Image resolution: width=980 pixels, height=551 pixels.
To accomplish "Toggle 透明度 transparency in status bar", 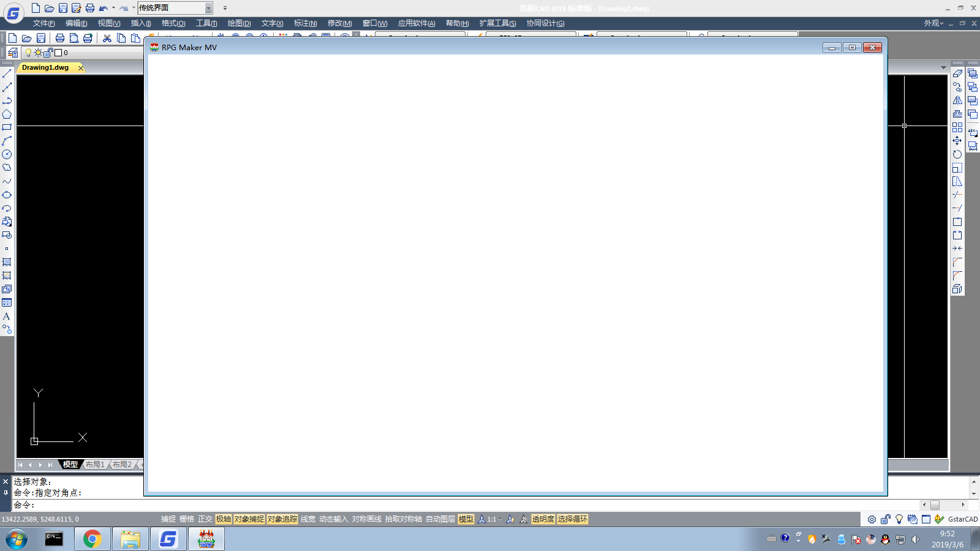I will coord(543,519).
